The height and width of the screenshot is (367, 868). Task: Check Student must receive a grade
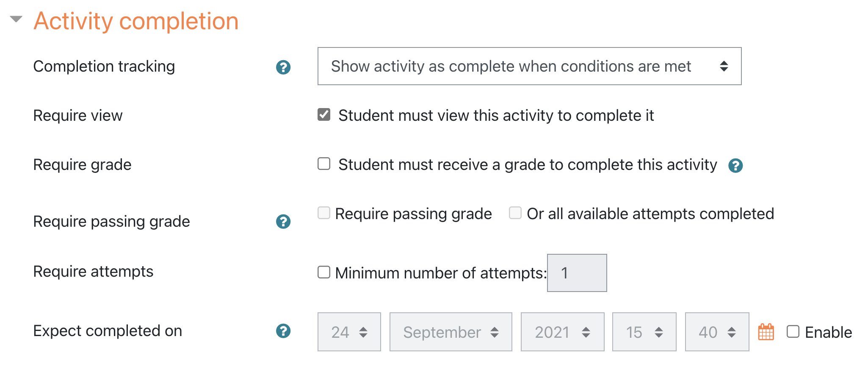pos(324,164)
